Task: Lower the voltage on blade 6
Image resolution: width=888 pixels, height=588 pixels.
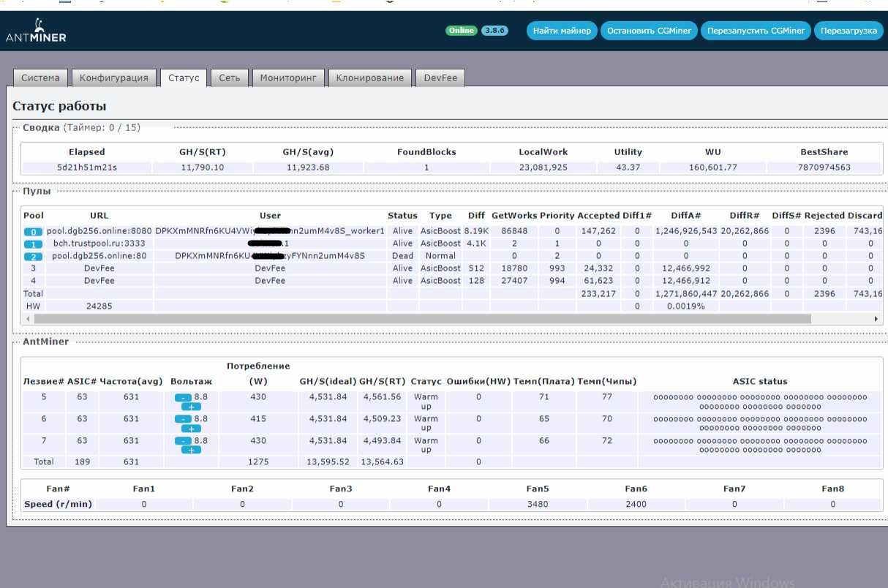Action: pyautogui.click(x=183, y=419)
